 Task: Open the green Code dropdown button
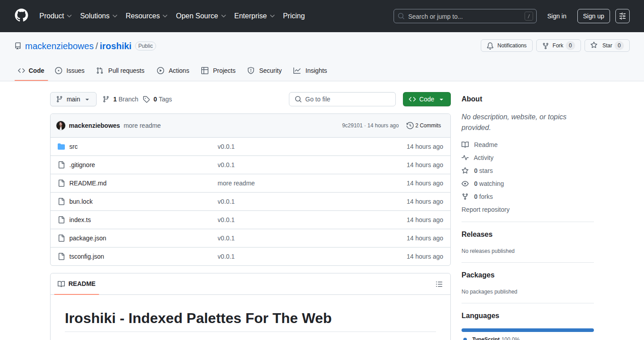[x=427, y=99]
